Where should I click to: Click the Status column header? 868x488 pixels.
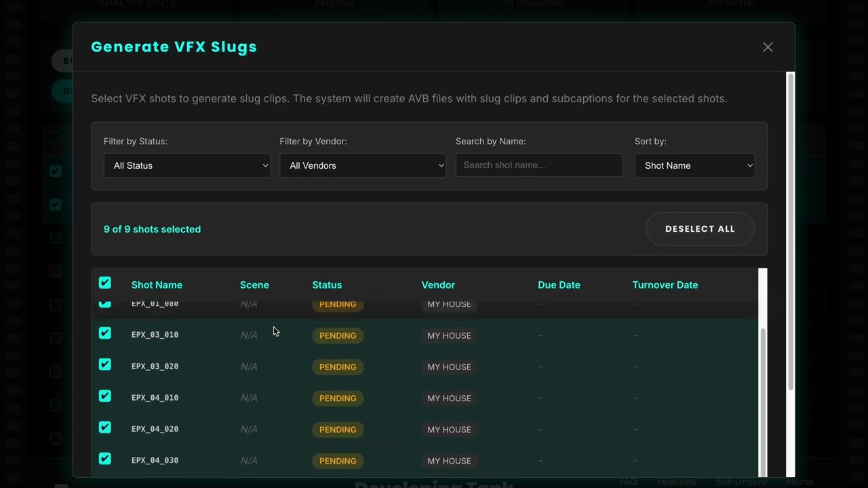pyautogui.click(x=327, y=285)
